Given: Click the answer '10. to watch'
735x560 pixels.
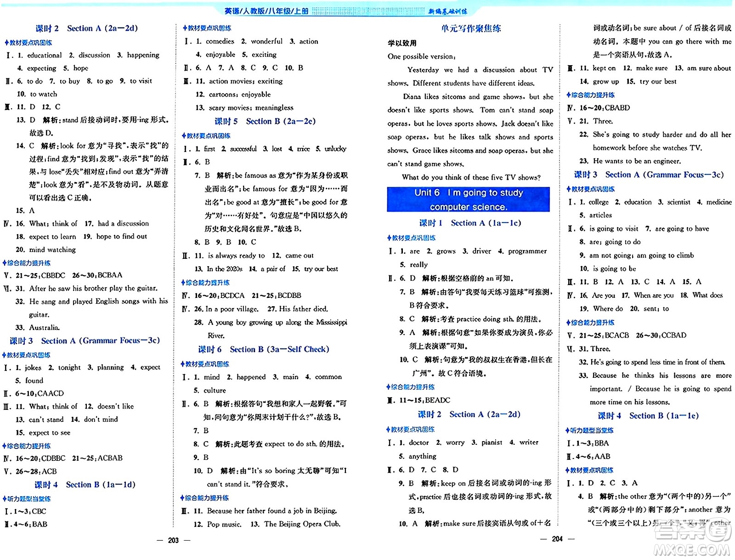Looking at the screenshot, I should tap(37, 94).
